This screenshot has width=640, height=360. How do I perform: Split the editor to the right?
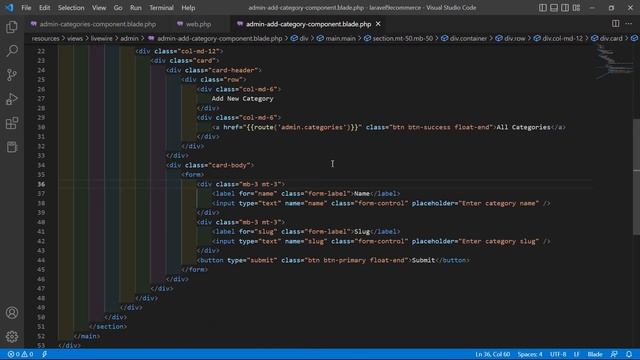coord(616,24)
